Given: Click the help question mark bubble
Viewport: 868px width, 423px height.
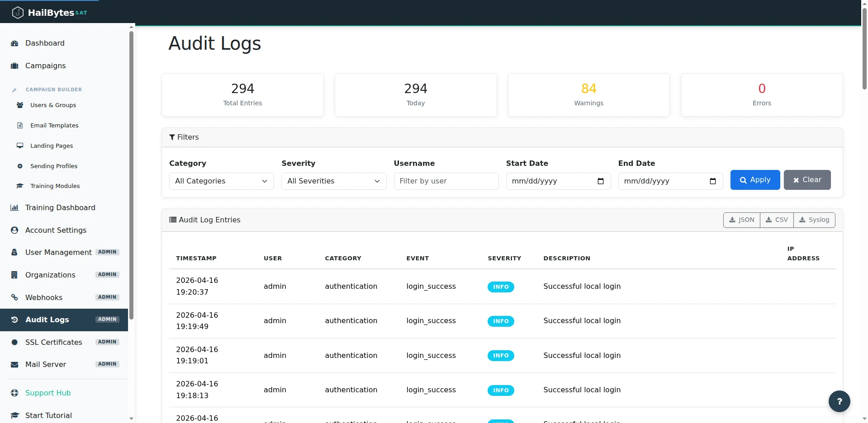Looking at the screenshot, I should pos(840,401).
